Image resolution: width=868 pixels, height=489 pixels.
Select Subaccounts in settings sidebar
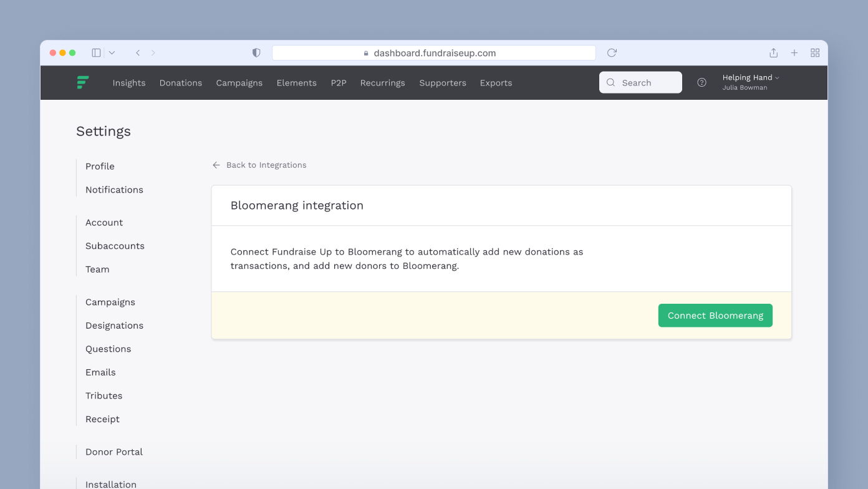click(x=115, y=246)
